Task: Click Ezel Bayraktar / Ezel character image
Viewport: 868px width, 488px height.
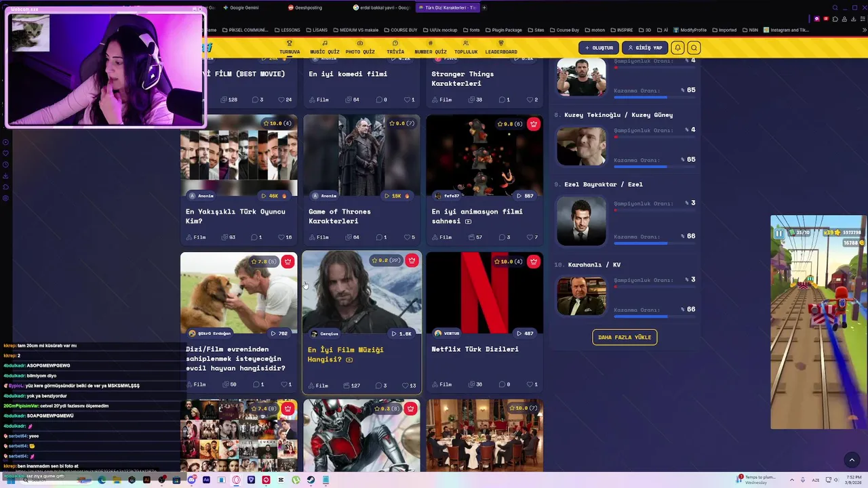Action: click(x=581, y=220)
